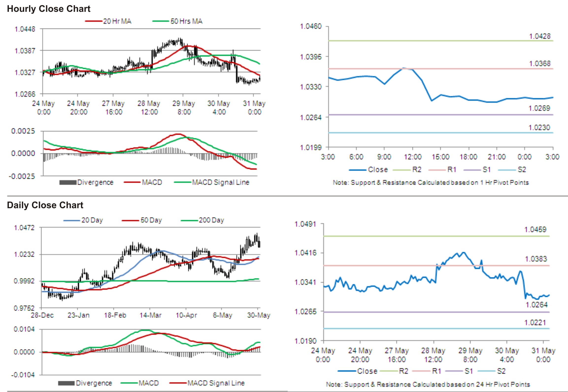Viewport: 568px width, 392px height.
Task: Click the 23-Jan date label
Action: [78, 315]
